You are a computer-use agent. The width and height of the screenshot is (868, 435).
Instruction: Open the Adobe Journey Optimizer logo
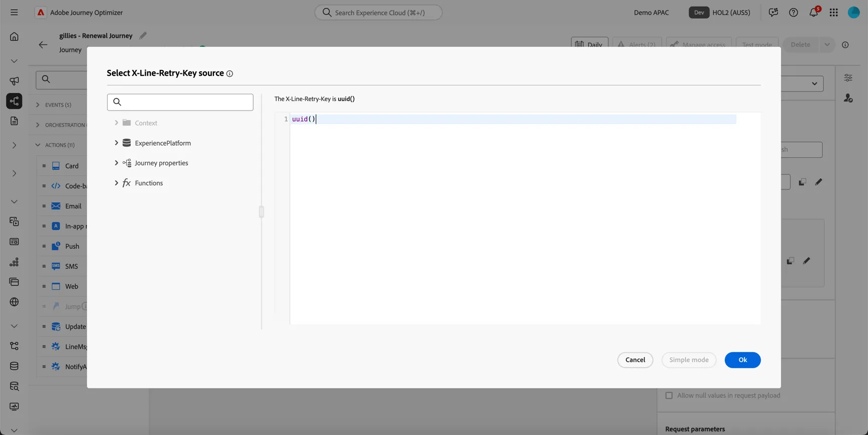[41, 13]
